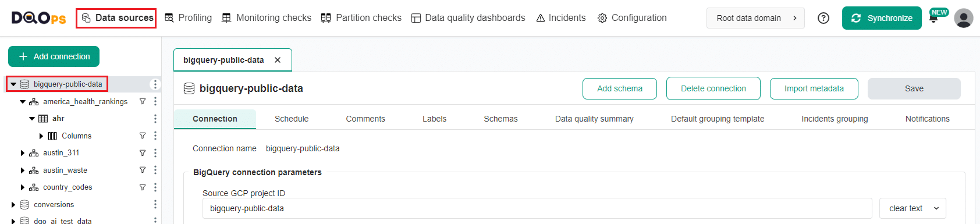Switch to the Connection tab
This screenshot has height=224, width=980.
(x=215, y=119)
